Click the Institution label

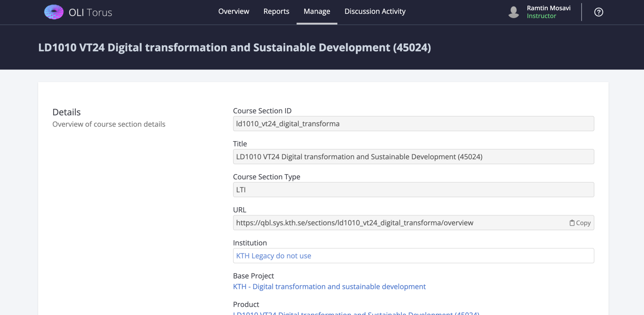pyautogui.click(x=250, y=243)
